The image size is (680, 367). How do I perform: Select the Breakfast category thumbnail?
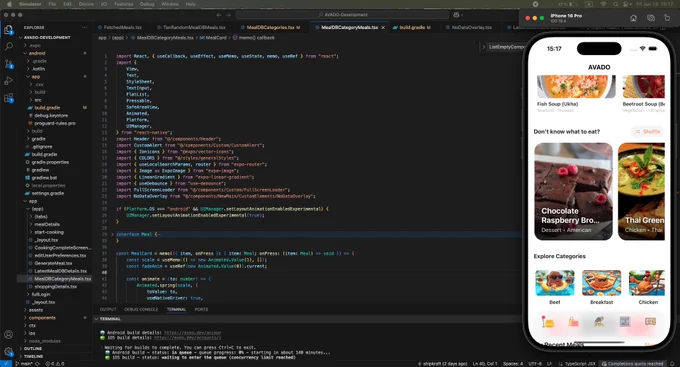tap(601, 283)
